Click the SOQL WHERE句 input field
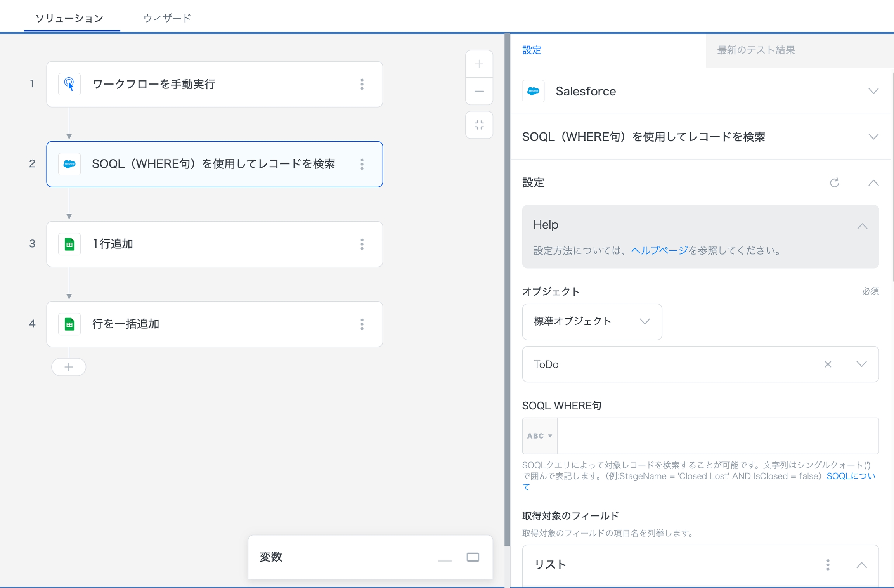The image size is (894, 588). coord(717,436)
